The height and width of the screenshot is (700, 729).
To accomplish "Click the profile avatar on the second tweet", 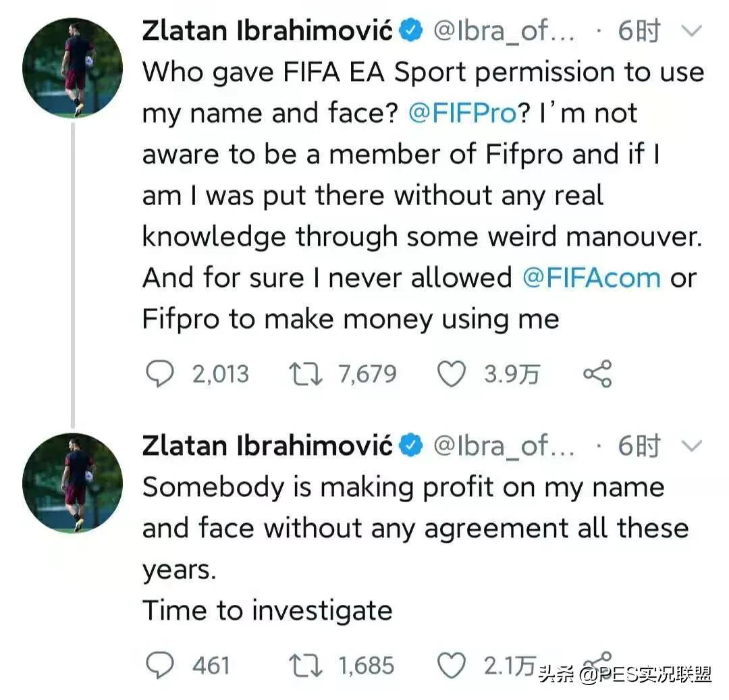I will click(72, 482).
